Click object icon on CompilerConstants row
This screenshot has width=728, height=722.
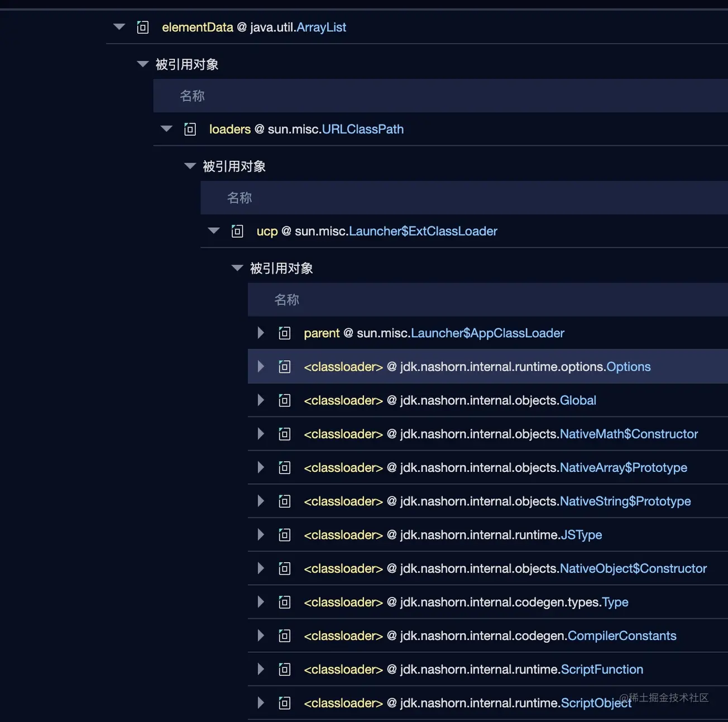[x=285, y=636]
